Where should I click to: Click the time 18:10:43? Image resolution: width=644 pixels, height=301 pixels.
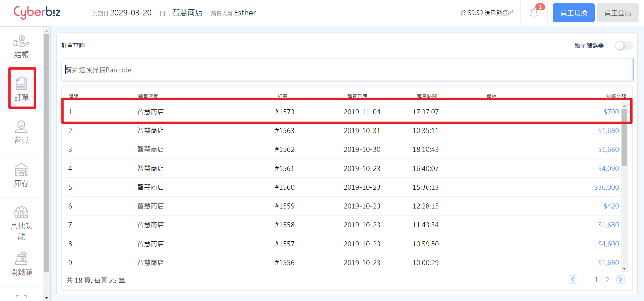(425, 149)
